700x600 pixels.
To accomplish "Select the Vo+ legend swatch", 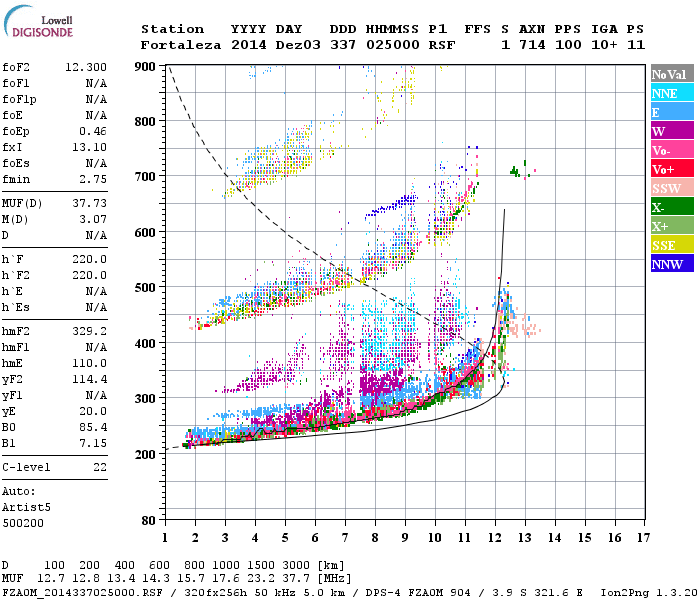I will (x=672, y=168).
